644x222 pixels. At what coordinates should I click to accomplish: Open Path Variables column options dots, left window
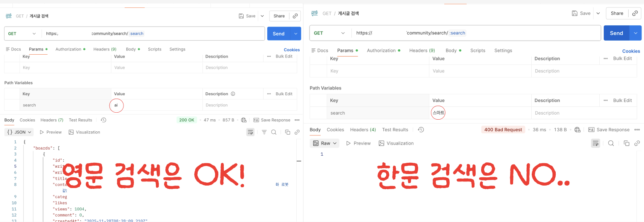(x=269, y=94)
